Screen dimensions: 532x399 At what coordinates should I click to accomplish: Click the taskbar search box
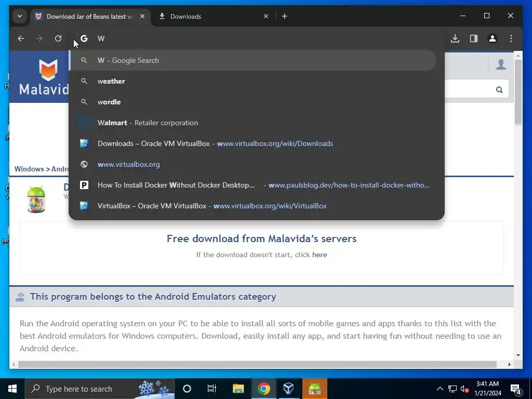(99, 389)
